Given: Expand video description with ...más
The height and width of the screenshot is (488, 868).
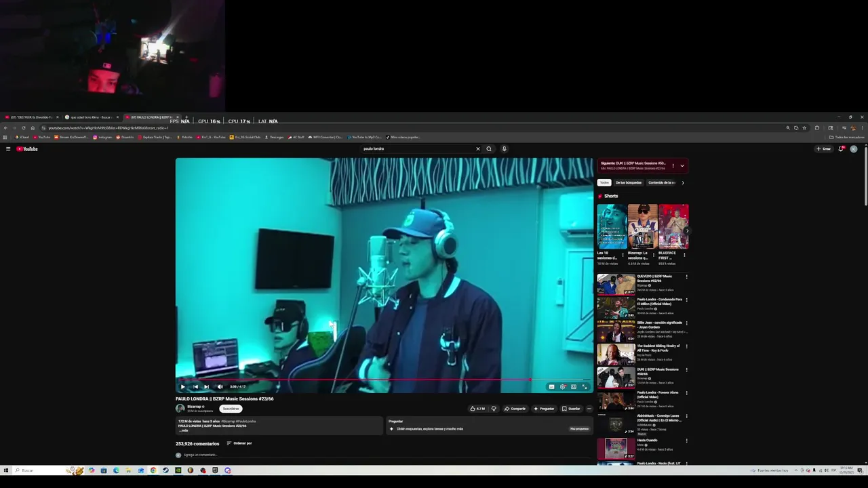Looking at the screenshot, I should point(183,430).
